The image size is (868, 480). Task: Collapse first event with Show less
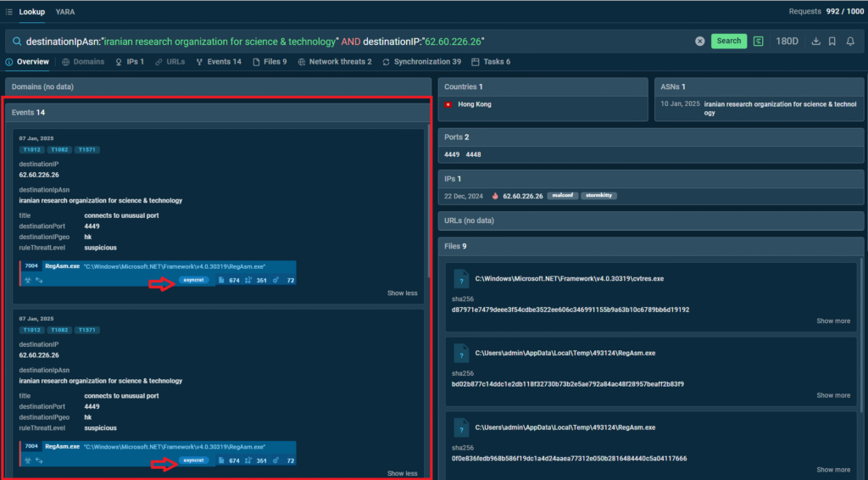coord(402,293)
